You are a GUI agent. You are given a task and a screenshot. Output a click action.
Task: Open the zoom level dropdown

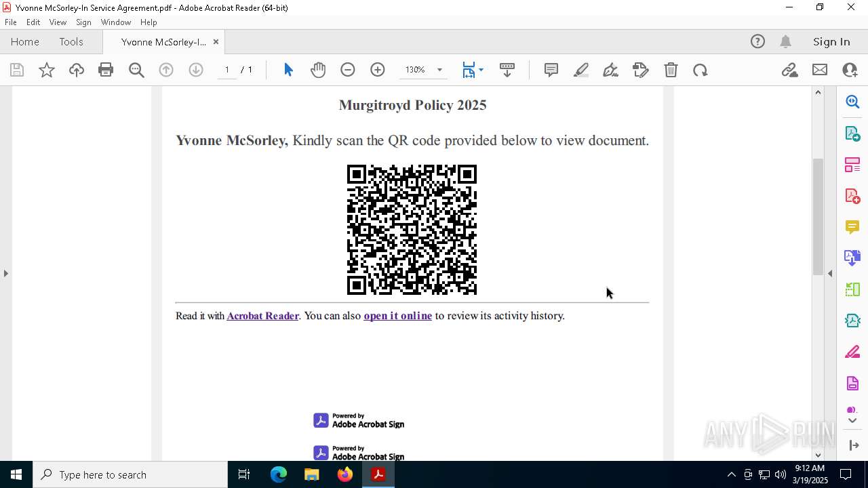(x=439, y=70)
